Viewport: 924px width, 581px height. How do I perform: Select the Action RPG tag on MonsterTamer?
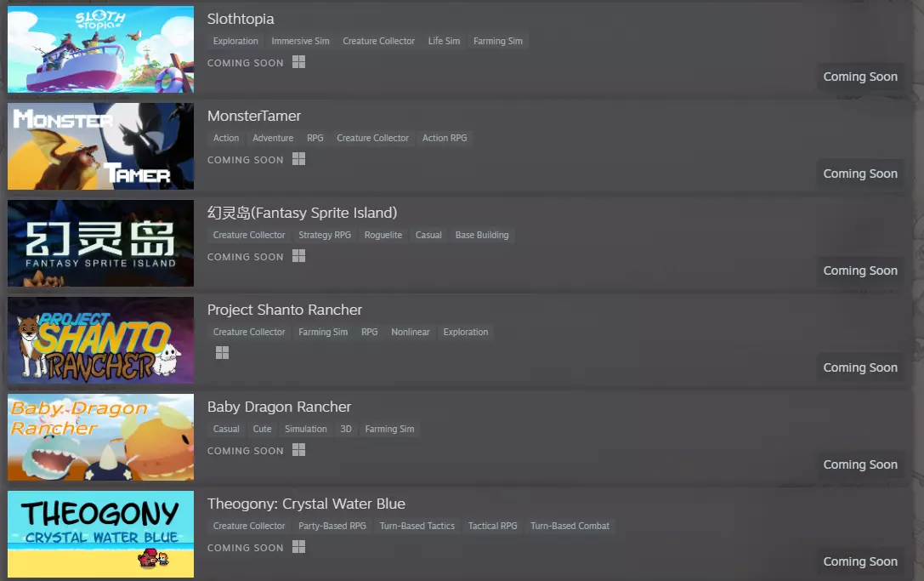tap(445, 138)
